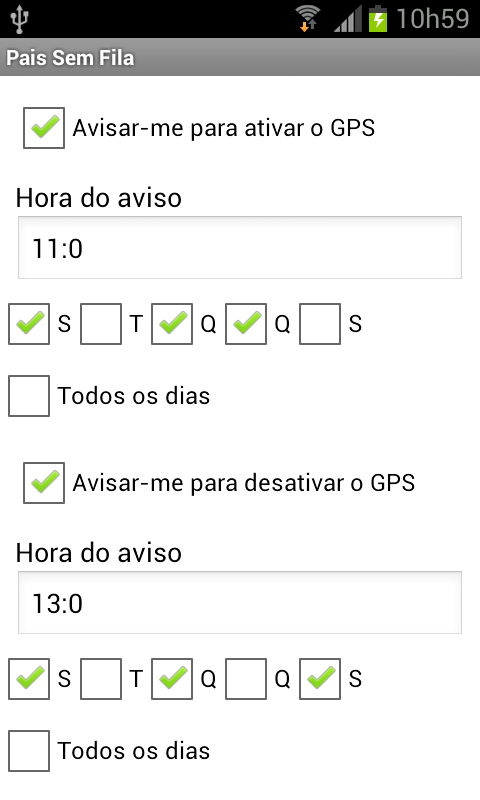Tap the Wi-Fi signal icon
Image resolution: width=480 pixels, height=800 pixels.
(308, 19)
